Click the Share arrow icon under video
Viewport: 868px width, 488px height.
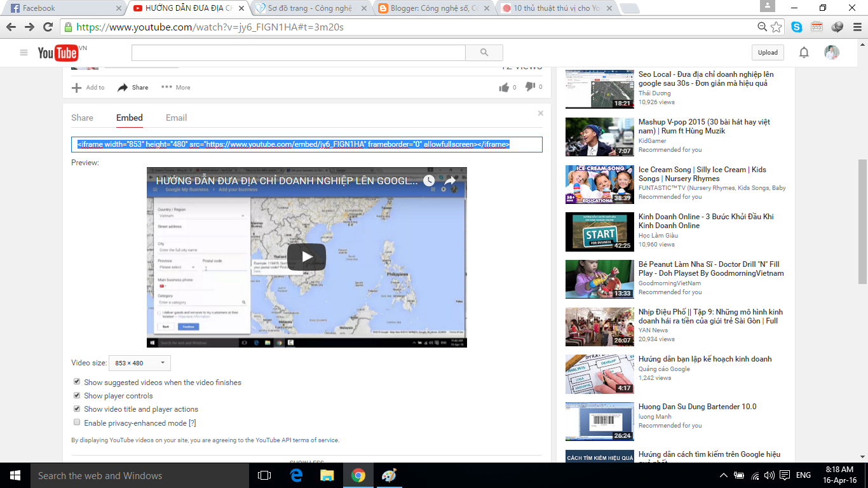pyautogui.click(x=123, y=88)
